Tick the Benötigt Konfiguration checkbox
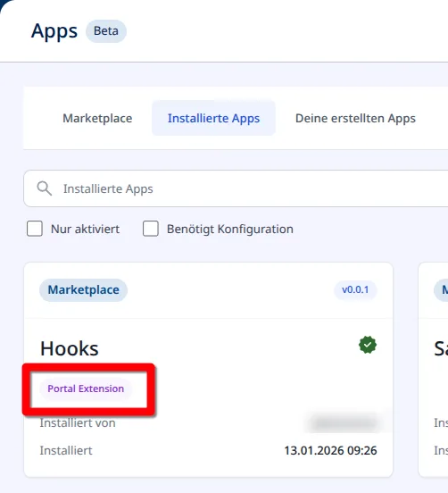This screenshot has width=448, height=493. point(151,229)
